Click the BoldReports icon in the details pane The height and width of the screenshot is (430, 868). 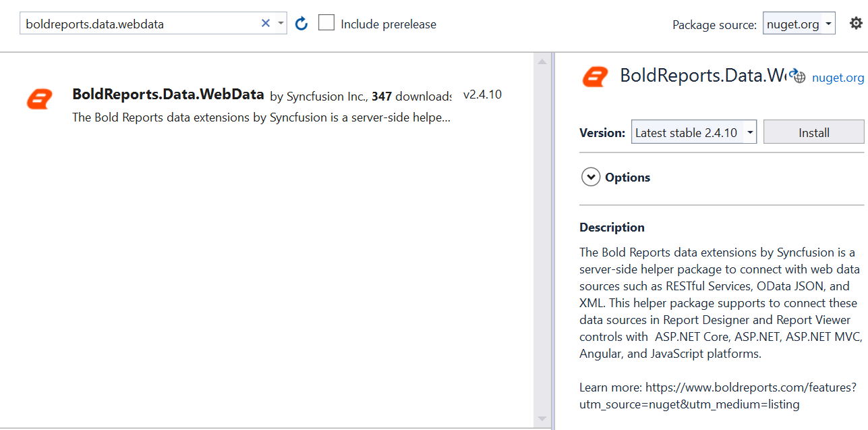tap(594, 76)
